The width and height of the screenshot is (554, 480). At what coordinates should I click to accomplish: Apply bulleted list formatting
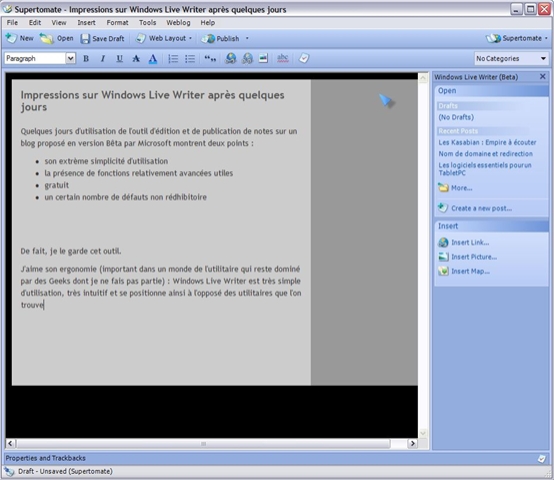pyautogui.click(x=190, y=59)
